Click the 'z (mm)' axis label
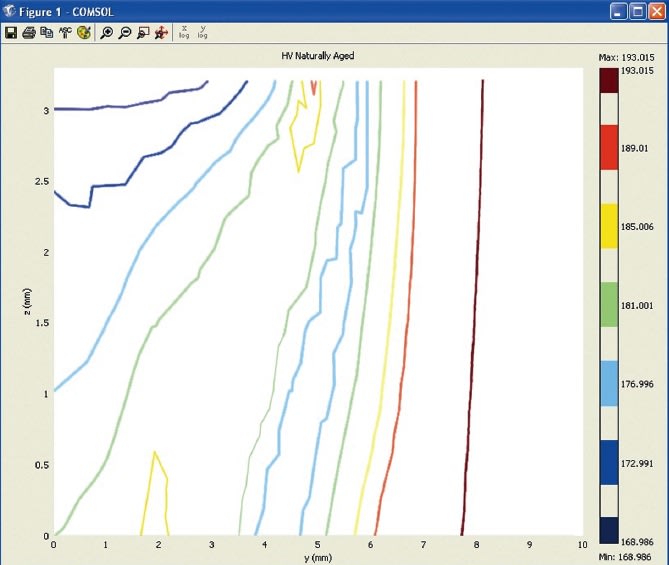 [x=27, y=302]
